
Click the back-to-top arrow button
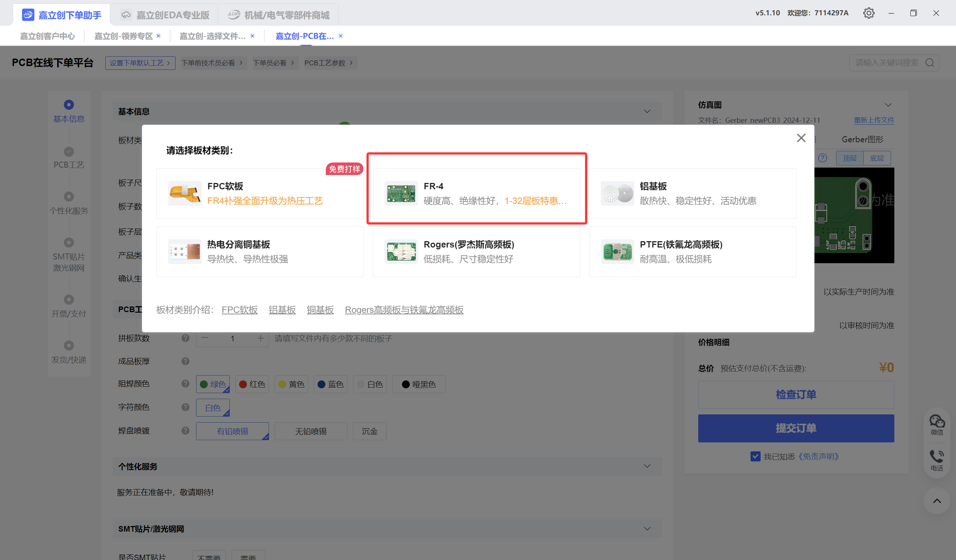(x=937, y=501)
